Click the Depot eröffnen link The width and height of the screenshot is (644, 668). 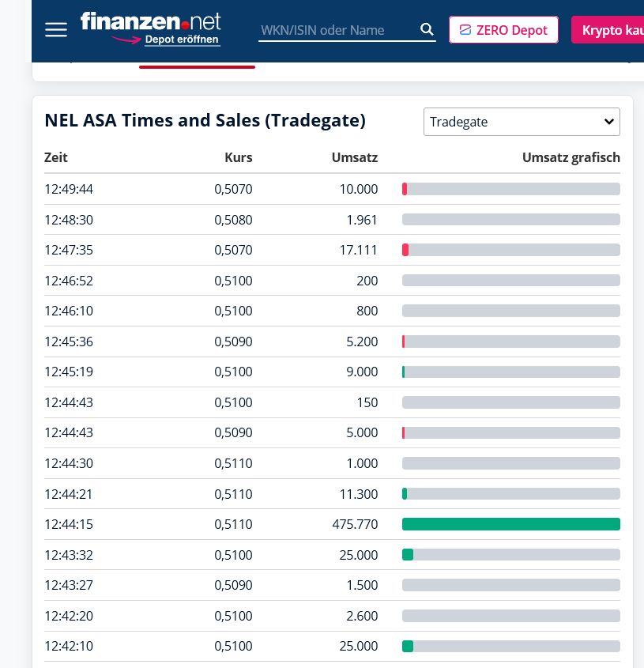point(182,40)
